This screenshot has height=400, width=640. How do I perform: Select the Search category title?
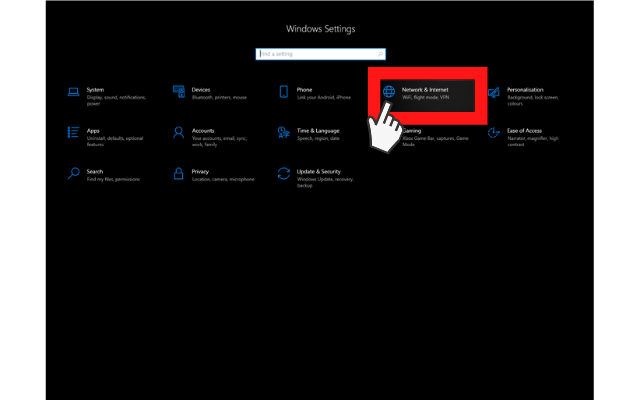pos(95,171)
